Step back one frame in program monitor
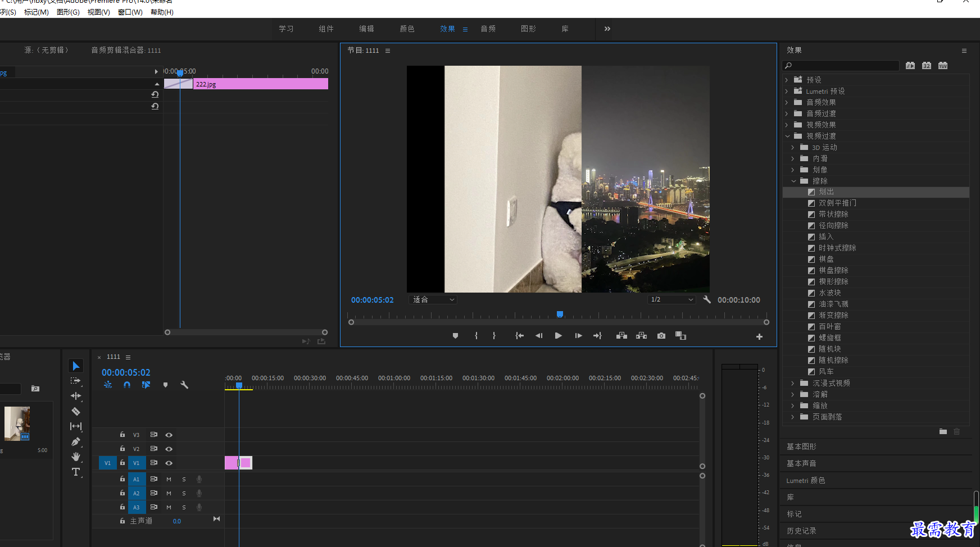 tap(539, 336)
